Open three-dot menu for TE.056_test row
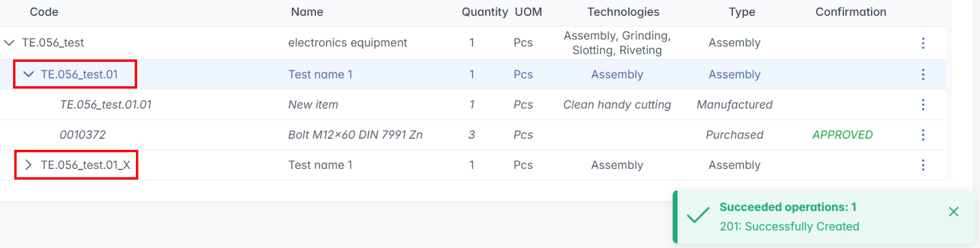This screenshot has width=980, height=248. tap(923, 43)
